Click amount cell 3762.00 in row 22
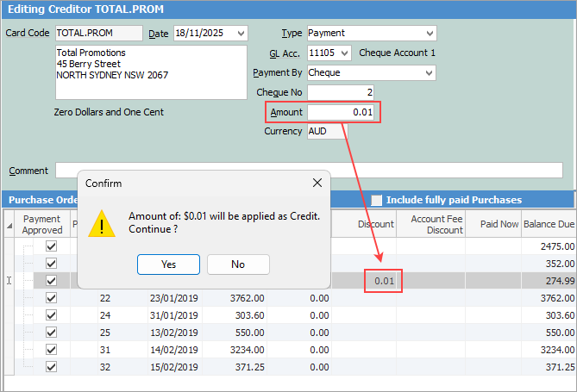 click(235, 298)
